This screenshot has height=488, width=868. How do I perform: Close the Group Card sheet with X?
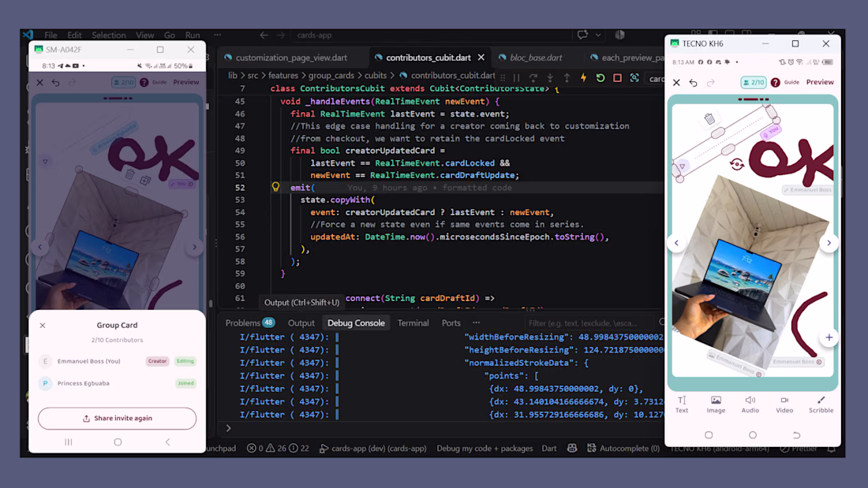(x=43, y=326)
